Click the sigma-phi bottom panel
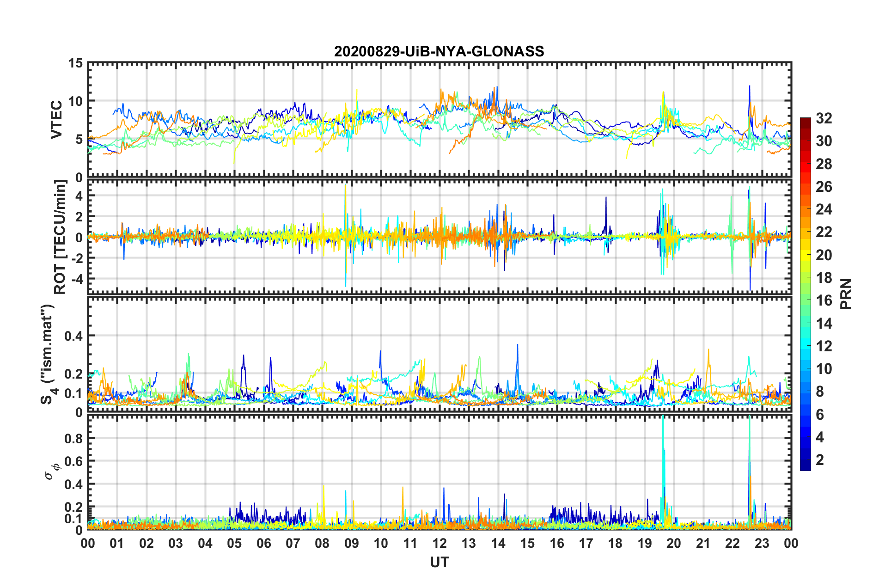Screen dimensions: 879x588 439,472
